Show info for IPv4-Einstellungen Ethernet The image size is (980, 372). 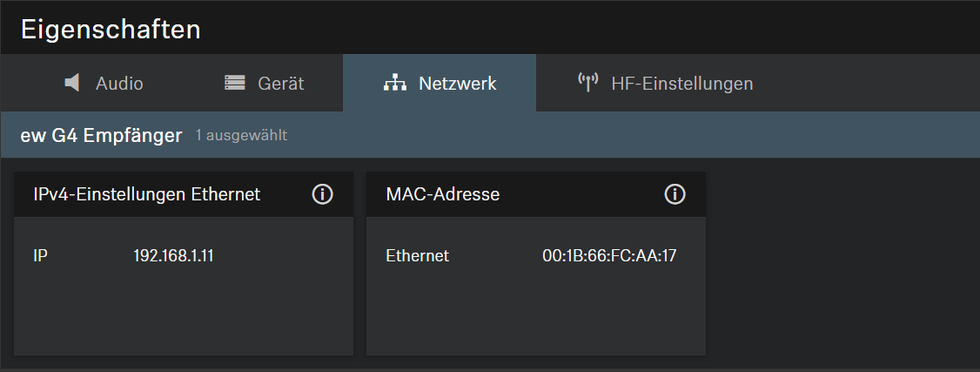click(x=322, y=194)
